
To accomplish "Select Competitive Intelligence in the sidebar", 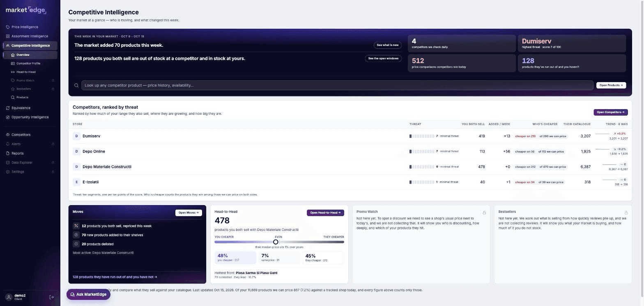I will click(30, 46).
